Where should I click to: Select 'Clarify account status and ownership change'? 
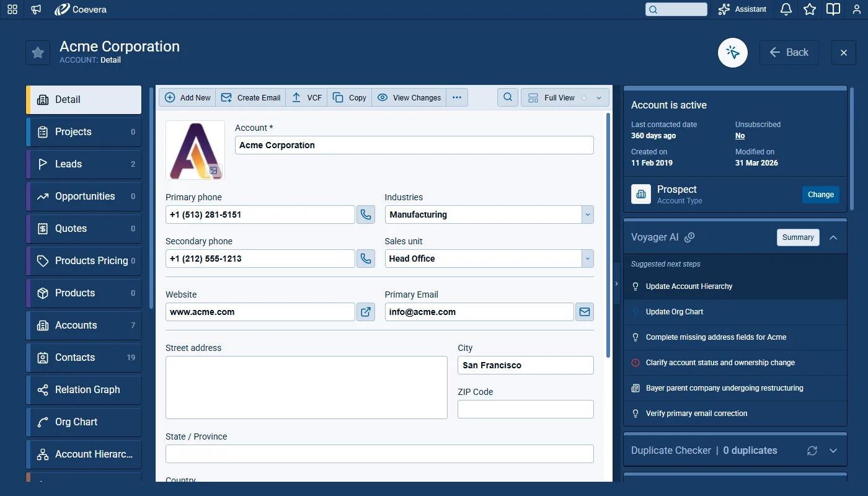click(x=735, y=363)
